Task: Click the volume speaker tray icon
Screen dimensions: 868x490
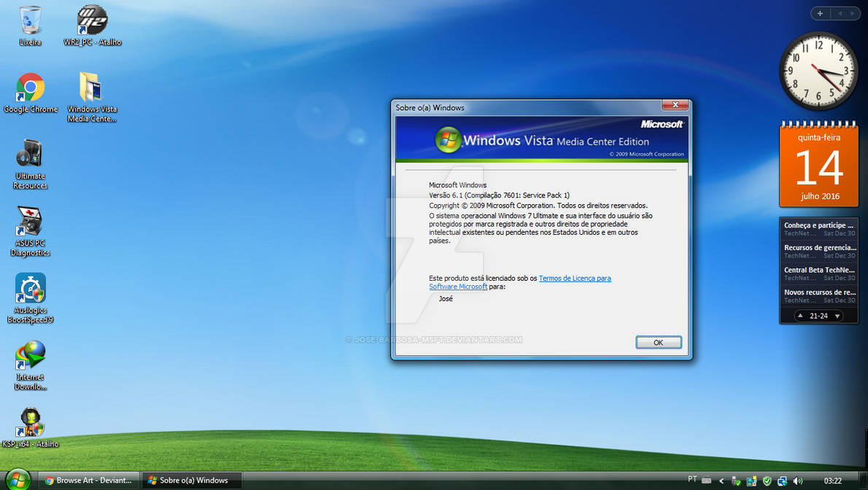Action: tap(798, 481)
